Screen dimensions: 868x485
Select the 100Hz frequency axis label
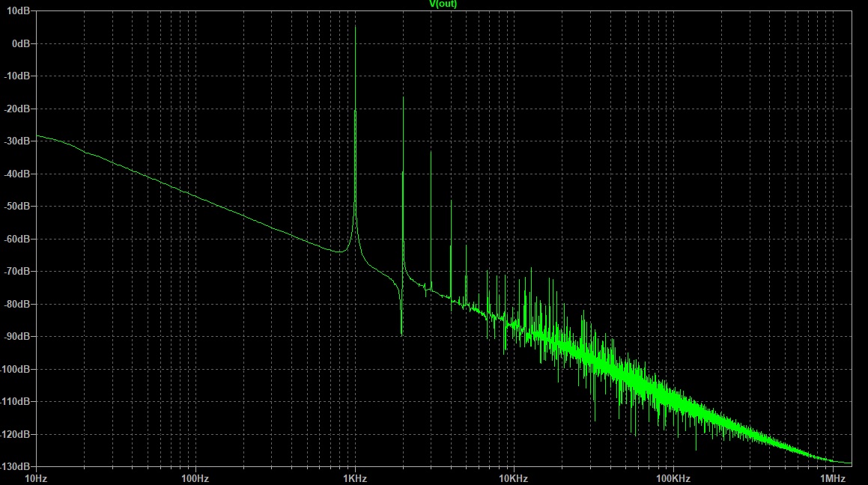tap(194, 478)
